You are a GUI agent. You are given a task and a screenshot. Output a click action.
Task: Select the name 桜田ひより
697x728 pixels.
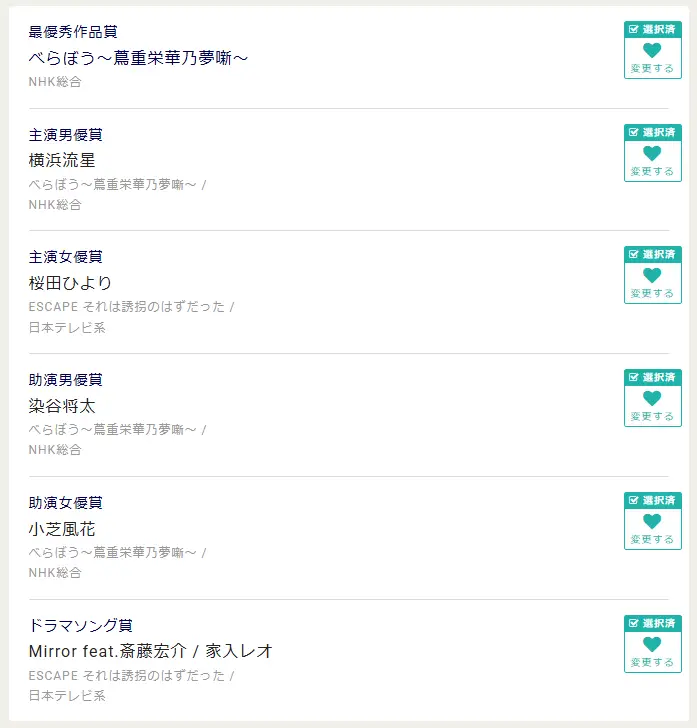70,283
